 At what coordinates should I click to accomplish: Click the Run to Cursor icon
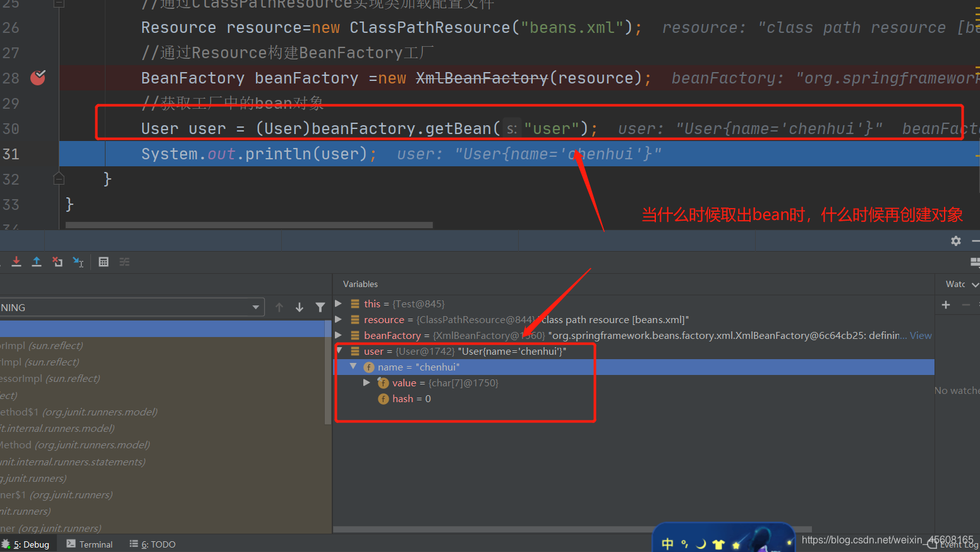[x=78, y=262]
